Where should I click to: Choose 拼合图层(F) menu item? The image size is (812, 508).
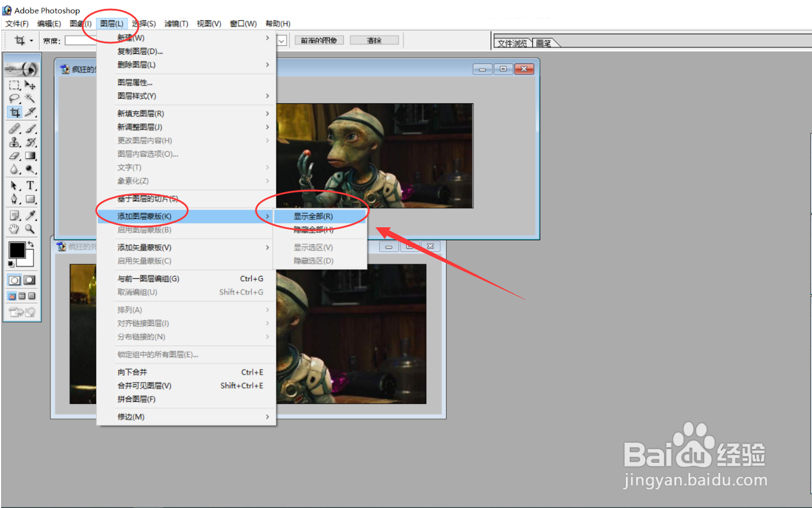click(x=187, y=399)
